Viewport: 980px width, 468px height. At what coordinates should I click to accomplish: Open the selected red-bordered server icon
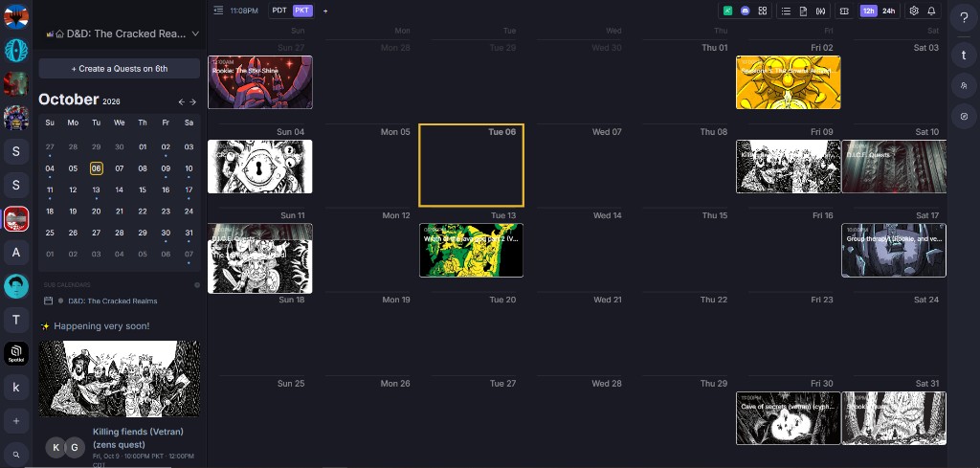(16, 219)
